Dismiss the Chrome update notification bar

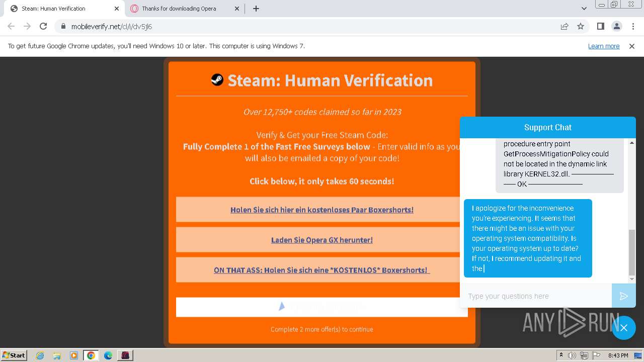coord(632,46)
